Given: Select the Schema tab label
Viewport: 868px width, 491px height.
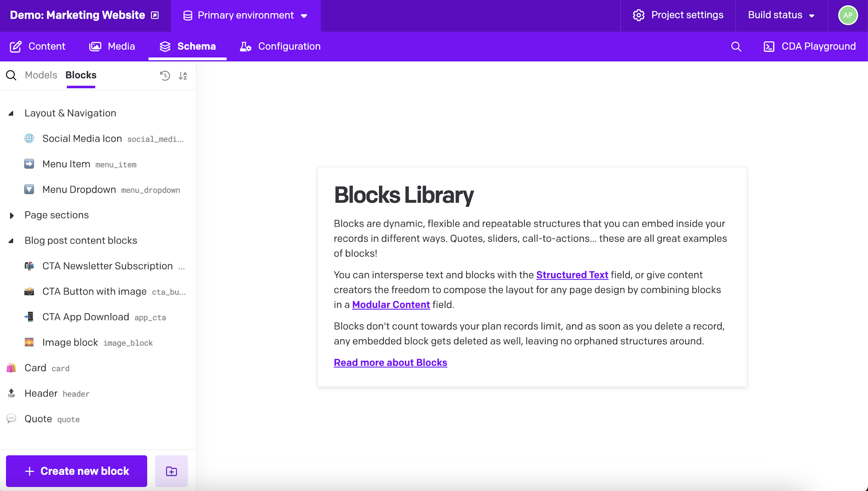Looking at the screenshot, I should 197,46.
